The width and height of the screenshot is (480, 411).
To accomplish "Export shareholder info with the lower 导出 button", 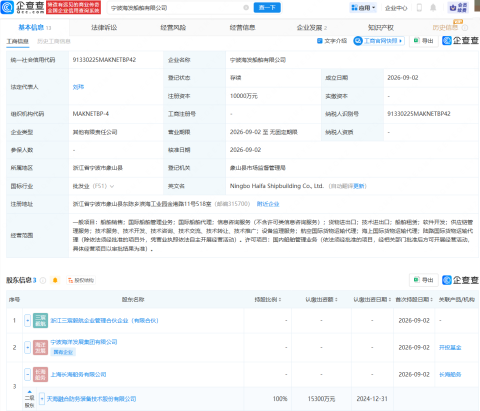I will [424, 280].
